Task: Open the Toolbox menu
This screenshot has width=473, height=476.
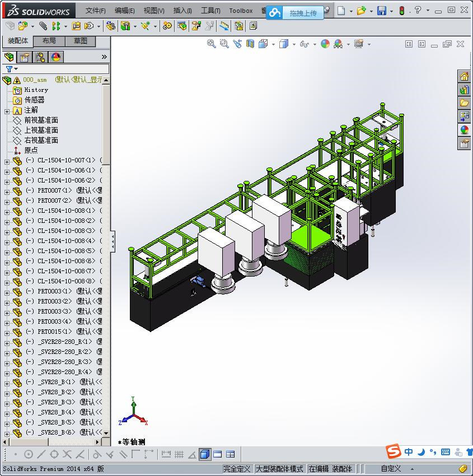Action: pyautogui.click(x=241, y=11)
